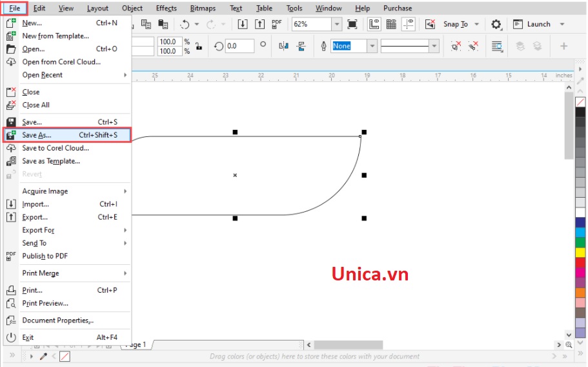The height and width of the screenshot is (367, 588).
Task: Open the Purchase menu
Action: [398, 8]
